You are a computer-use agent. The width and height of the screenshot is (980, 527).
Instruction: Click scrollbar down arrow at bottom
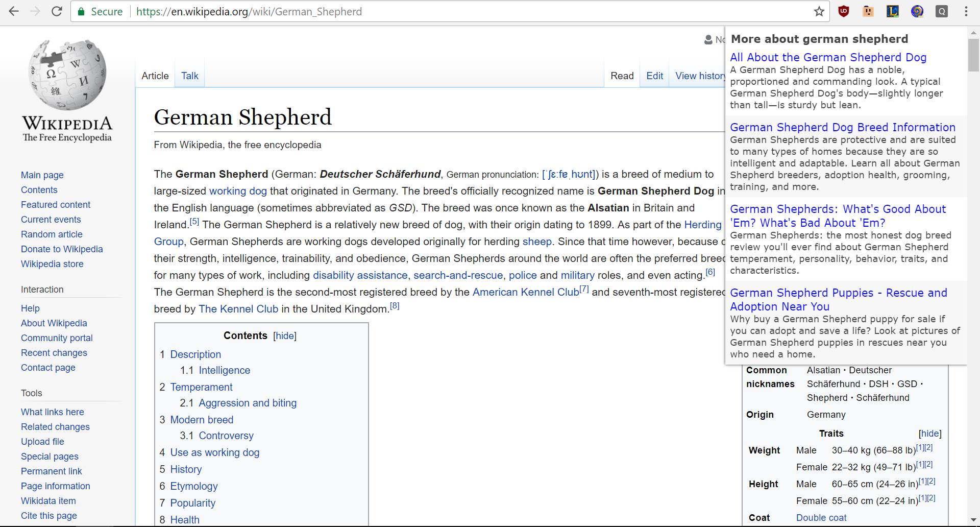coord(973,520)
